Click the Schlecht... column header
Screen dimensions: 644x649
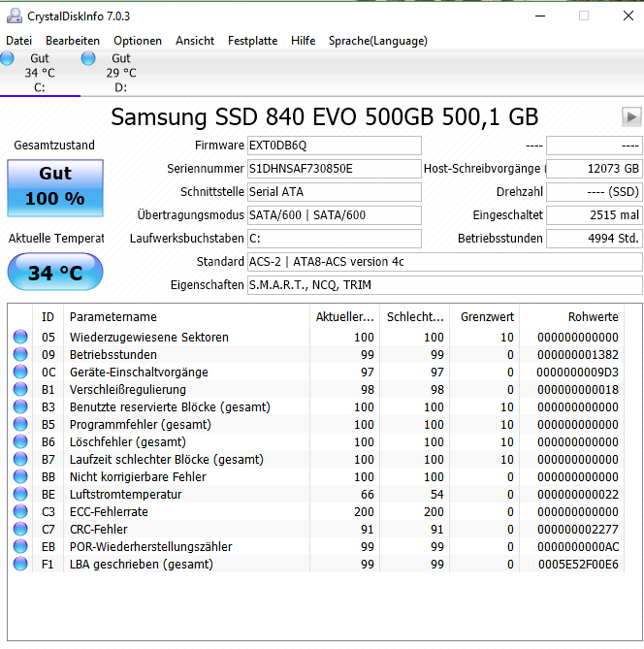[415, 316]
